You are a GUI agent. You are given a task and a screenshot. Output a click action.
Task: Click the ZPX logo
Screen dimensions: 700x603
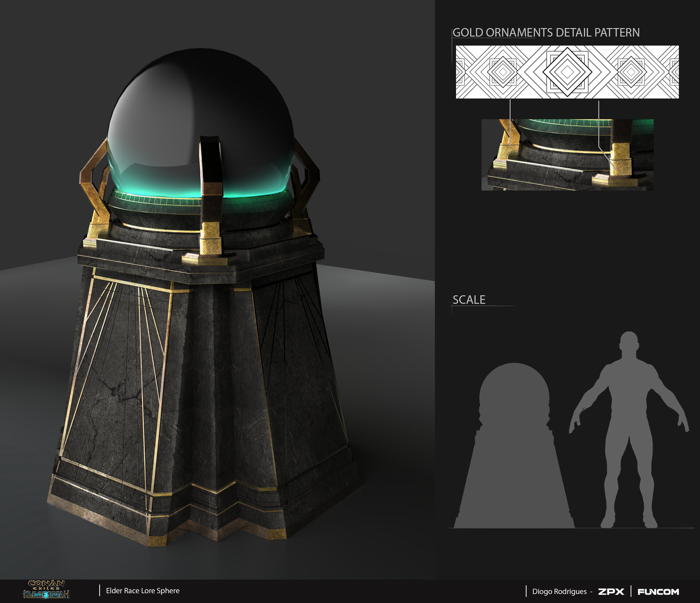point(611,591)
